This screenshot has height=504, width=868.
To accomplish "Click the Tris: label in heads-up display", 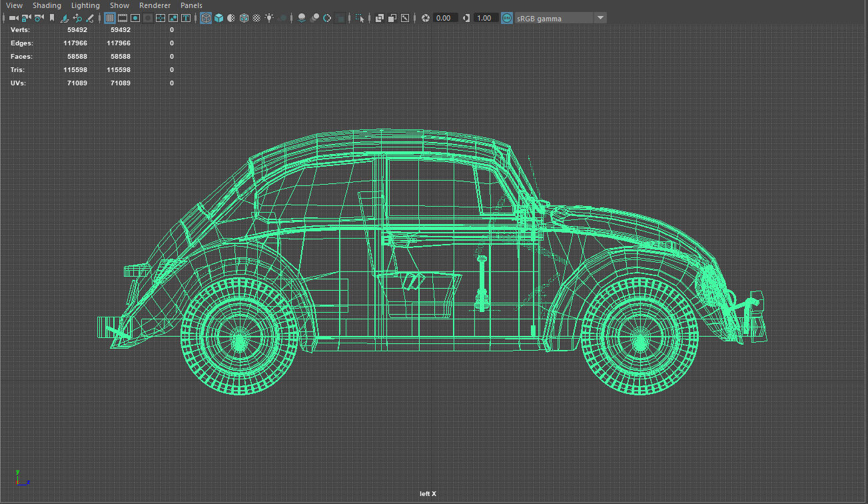I will 18,70.
